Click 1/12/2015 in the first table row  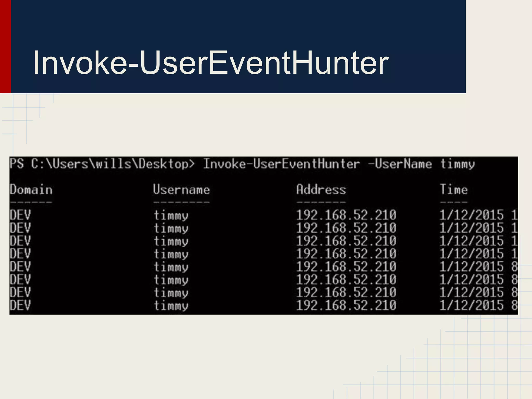coord(471,215)
